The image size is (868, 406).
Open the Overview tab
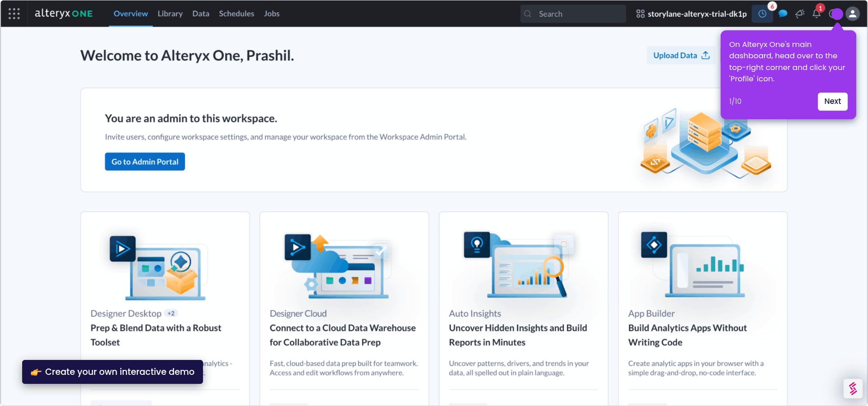(x=131, y=14)
